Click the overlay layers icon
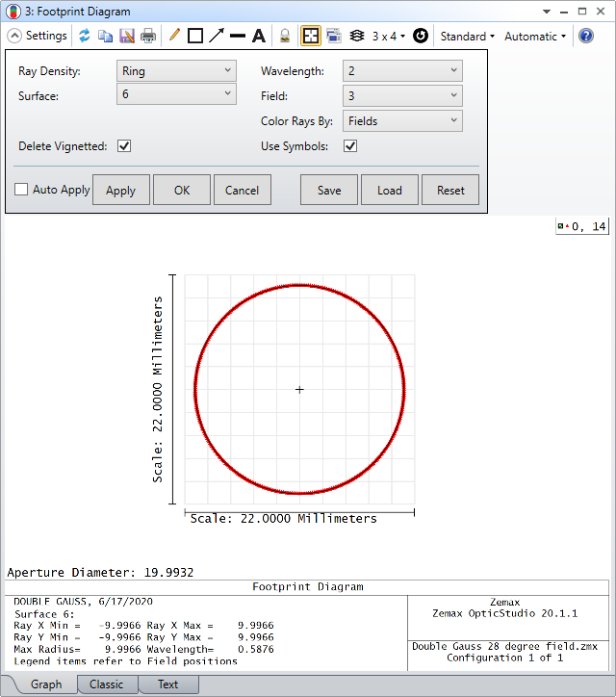The image size is (616, 697). (357, 36)
